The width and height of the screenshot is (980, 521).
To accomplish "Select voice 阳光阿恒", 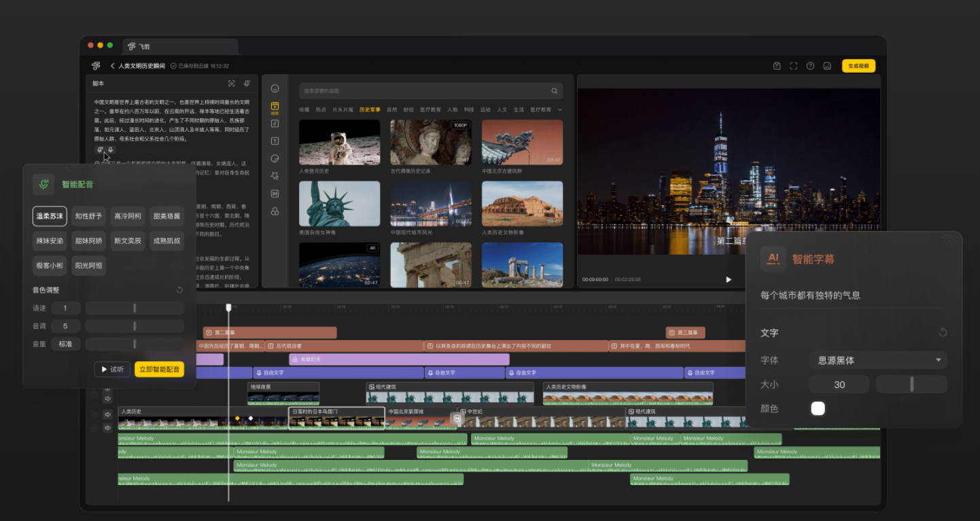I will click(x=89, y=266).
